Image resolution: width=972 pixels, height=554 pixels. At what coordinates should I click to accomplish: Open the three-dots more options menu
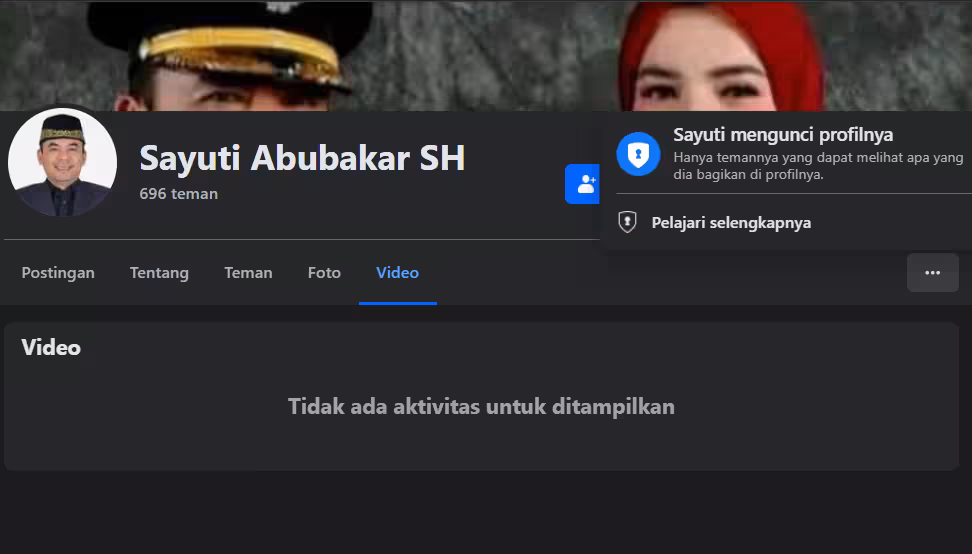[x=932, y=273]
